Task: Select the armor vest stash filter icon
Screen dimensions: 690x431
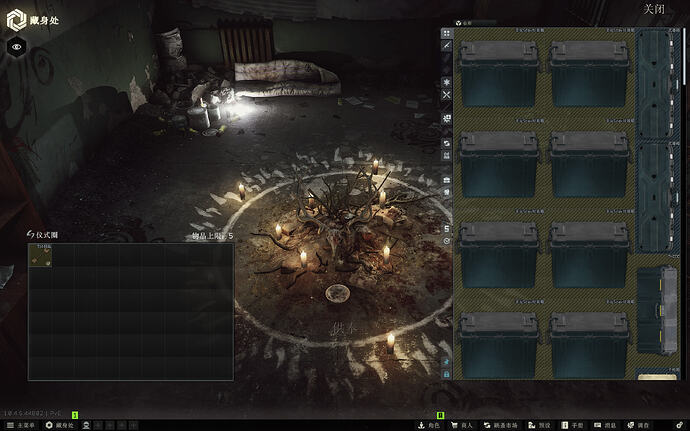Action: coord(447,155)
